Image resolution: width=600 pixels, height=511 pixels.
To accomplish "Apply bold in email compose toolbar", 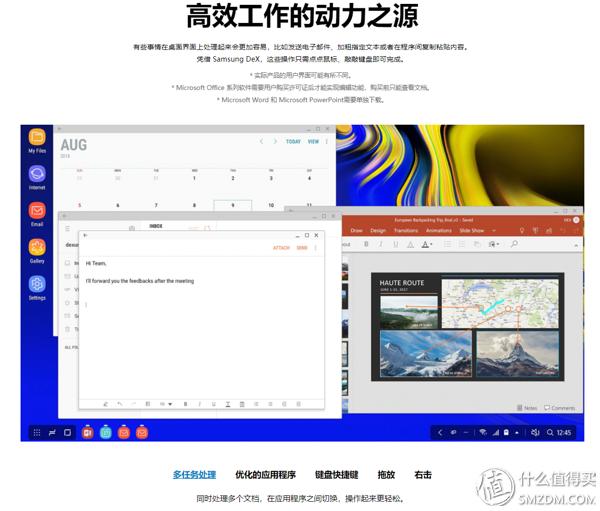I will 186,404.
